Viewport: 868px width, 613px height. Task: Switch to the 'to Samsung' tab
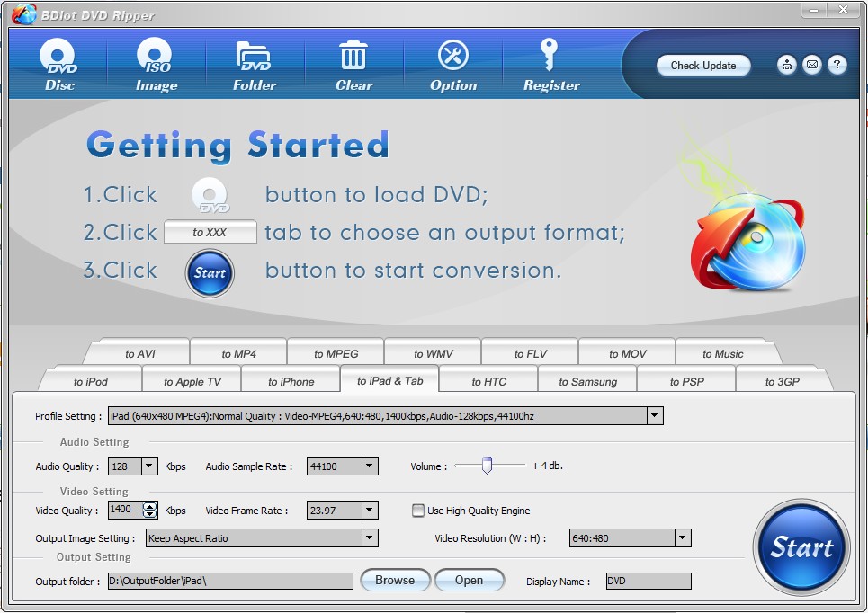click(x=587, y=381)
